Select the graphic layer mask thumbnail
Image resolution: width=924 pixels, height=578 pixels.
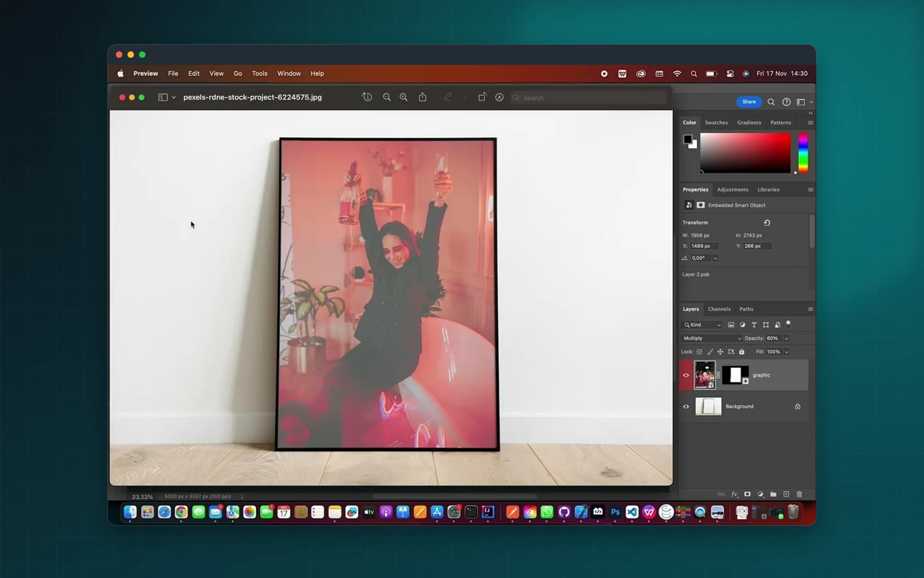click(x=735, y=375)
